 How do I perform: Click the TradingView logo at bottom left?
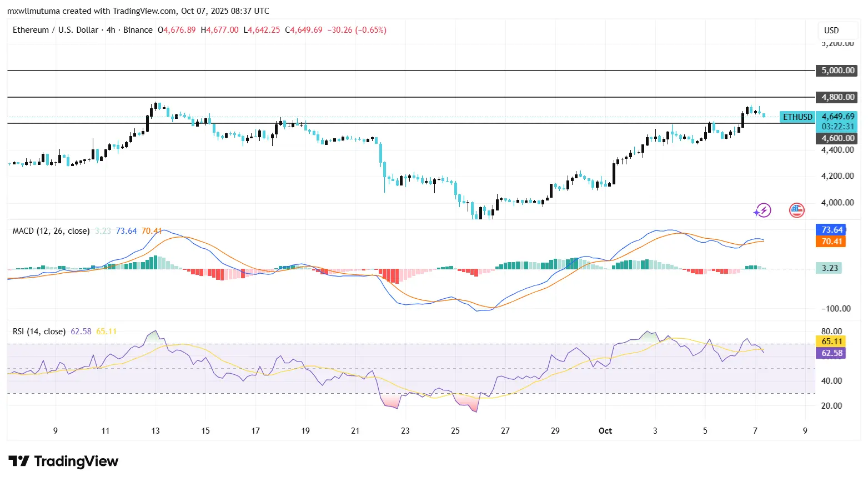click(63, 461)
